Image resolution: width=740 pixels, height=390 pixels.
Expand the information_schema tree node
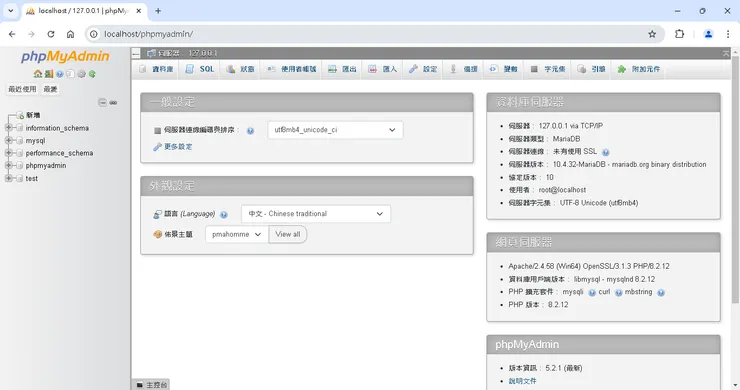click(8, 128)
